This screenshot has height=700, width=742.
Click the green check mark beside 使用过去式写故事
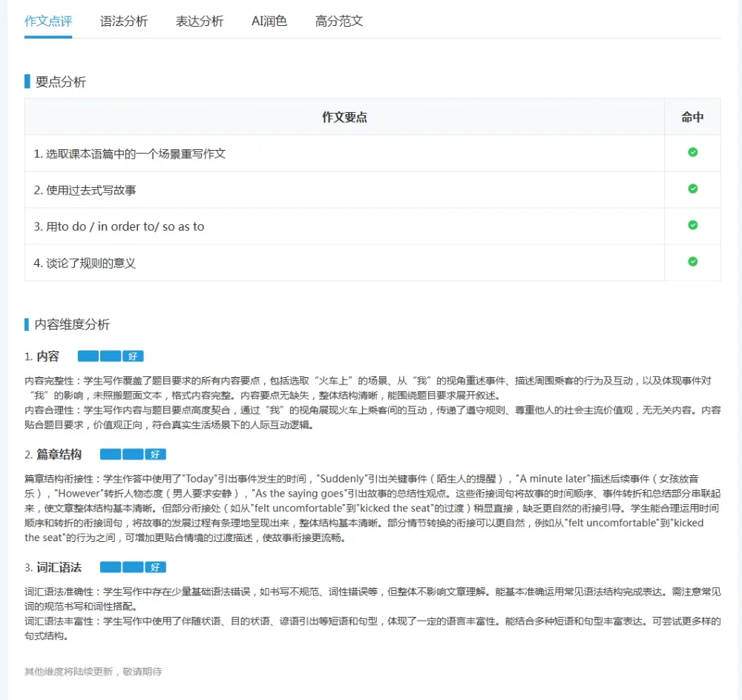pyautogui.click(x=692, y=189)
